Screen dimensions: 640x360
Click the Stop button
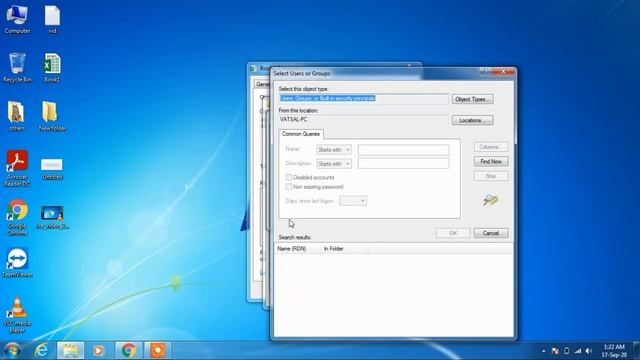coord(491,176)
